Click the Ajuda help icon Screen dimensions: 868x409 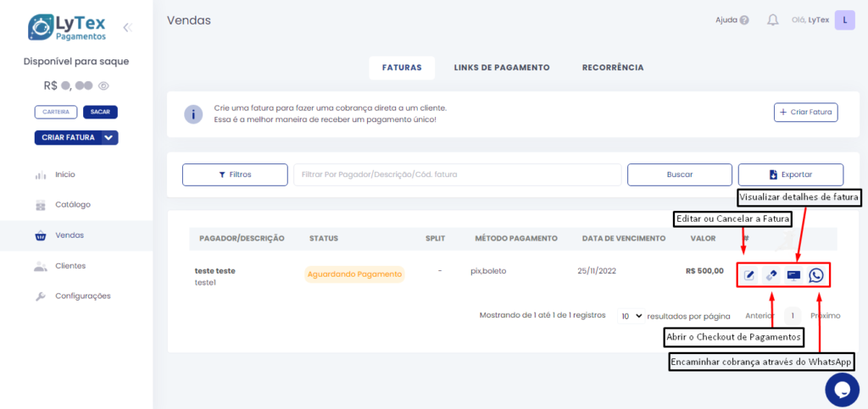tap(744, 20)
